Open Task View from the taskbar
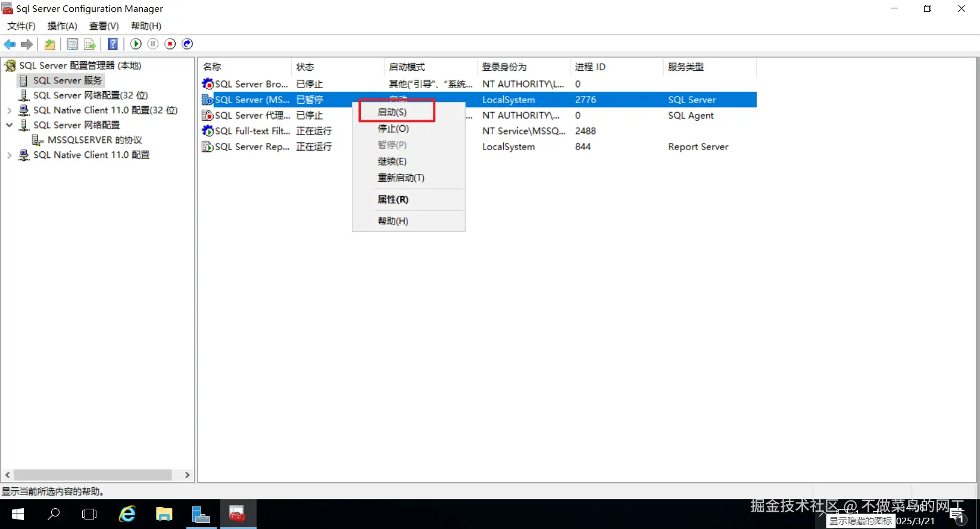 click(89, 514)
